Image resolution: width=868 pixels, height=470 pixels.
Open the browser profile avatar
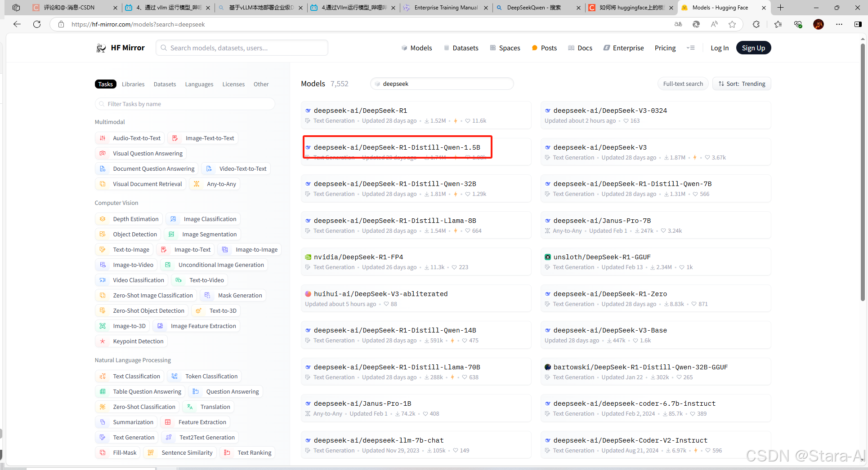(x=819, y=24)
